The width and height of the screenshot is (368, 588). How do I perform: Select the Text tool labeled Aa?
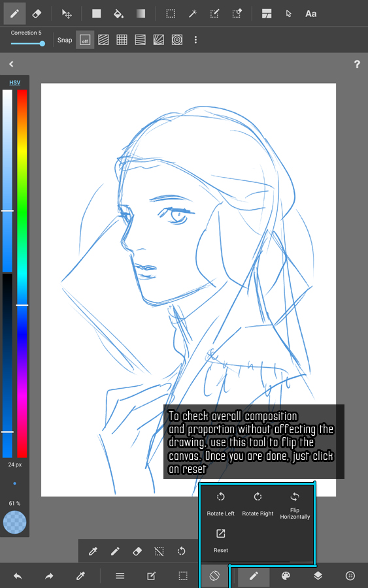point(310,14)
